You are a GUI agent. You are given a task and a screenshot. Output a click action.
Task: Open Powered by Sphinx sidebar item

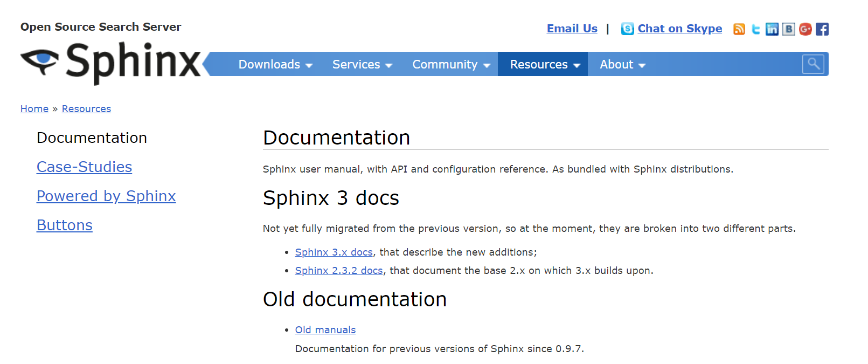point(106,196)
